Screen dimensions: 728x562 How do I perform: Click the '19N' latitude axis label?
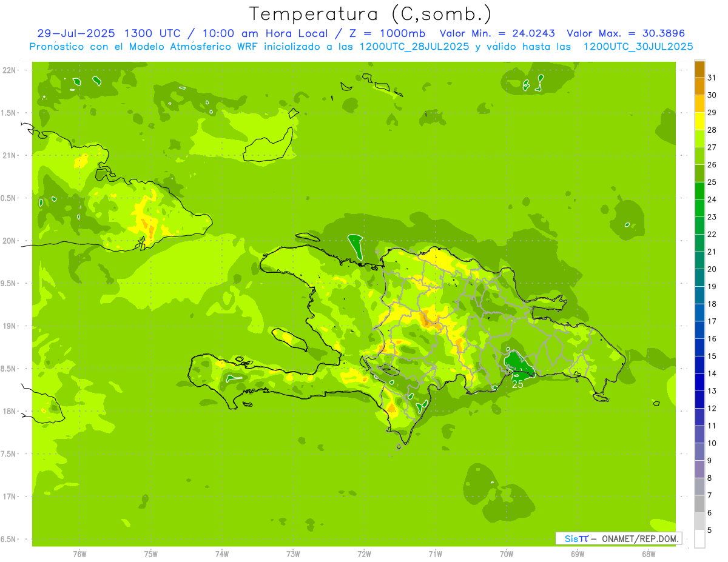point(9,326)
